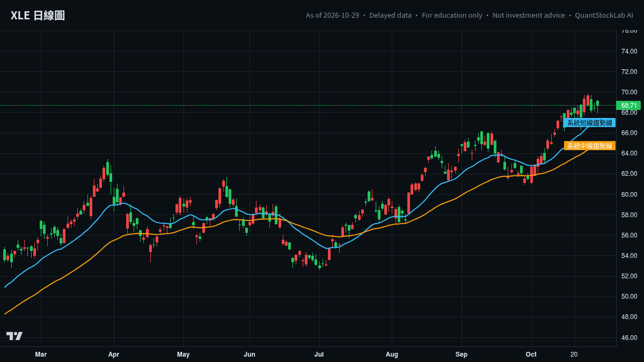
Task: Click the green 68.71 current price tag
Action: point(629,106)
